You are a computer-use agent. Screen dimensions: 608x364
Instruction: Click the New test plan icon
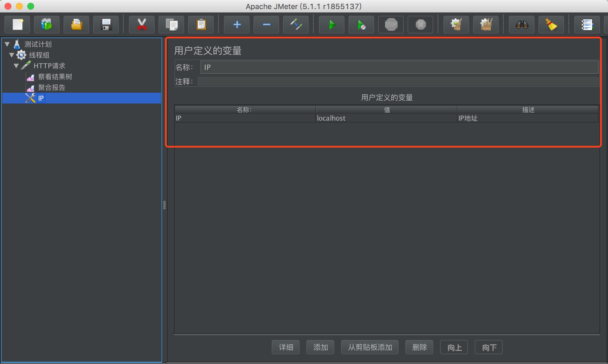pos(18,24)
